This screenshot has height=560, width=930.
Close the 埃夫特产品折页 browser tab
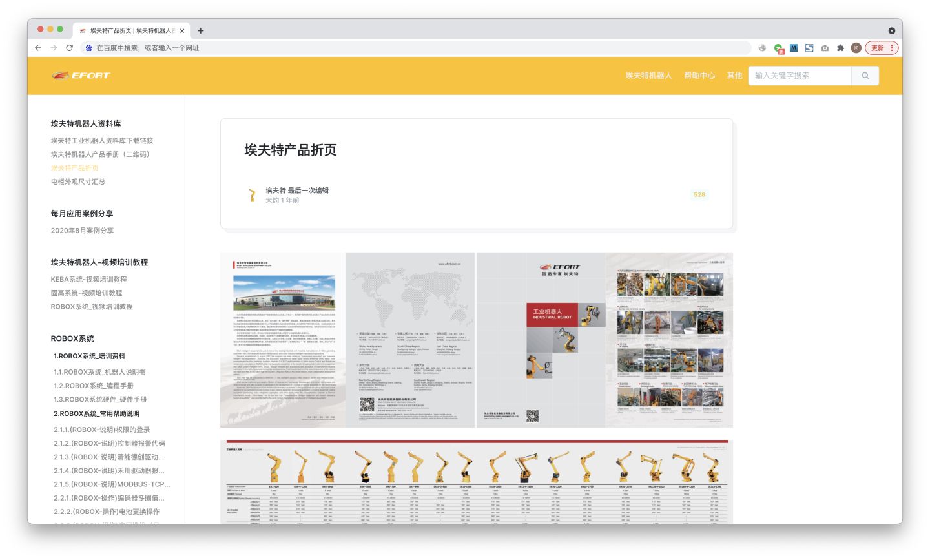pyautogui.click(x=183, y=30)
